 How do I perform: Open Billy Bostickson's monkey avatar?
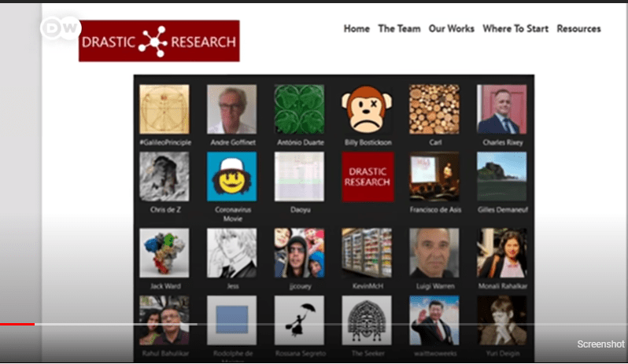coord(367,109)
